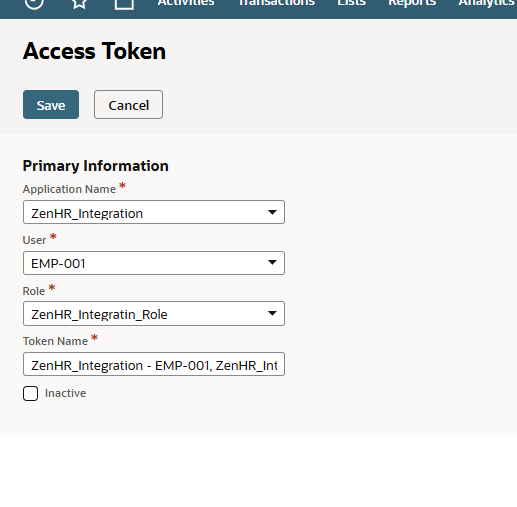Open the Shortcuts star icon
Screen dimensions: 517x507
pos(80,3)
